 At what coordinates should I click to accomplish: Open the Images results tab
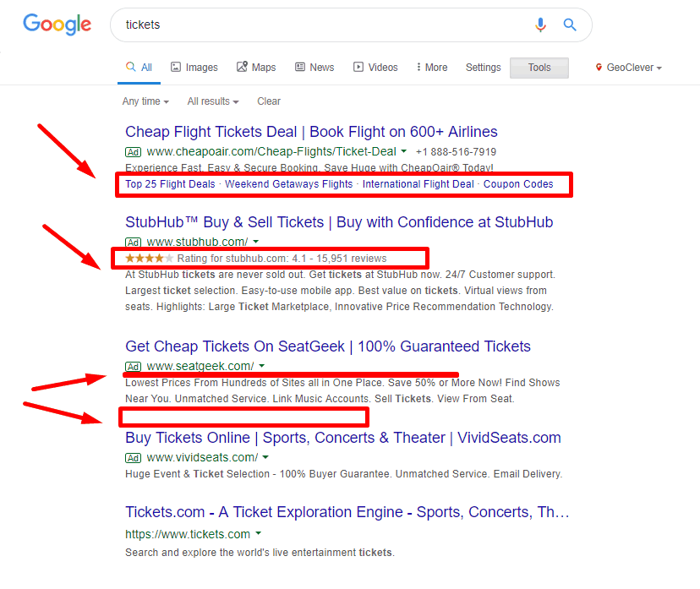194,68
